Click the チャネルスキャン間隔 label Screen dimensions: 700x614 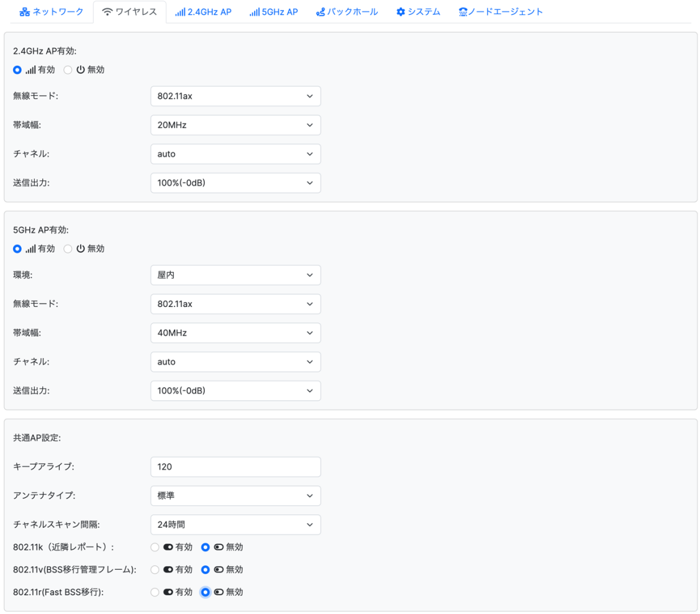coord(57,525)
